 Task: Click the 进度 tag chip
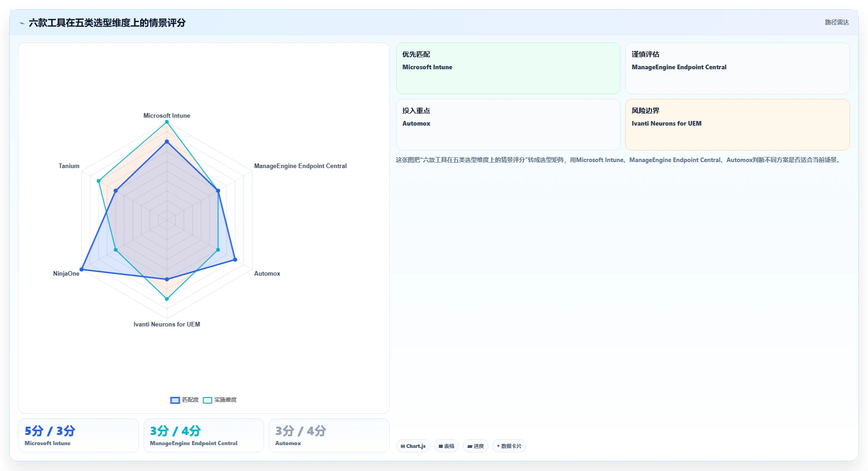pyautogui.click(x=476, y=446)
